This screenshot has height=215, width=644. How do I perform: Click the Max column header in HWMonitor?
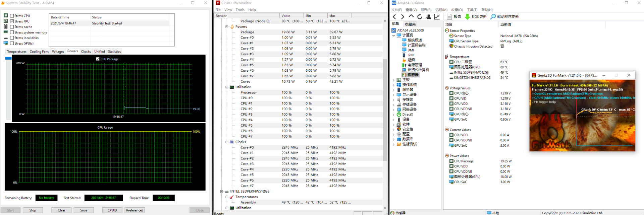point(339,16)
